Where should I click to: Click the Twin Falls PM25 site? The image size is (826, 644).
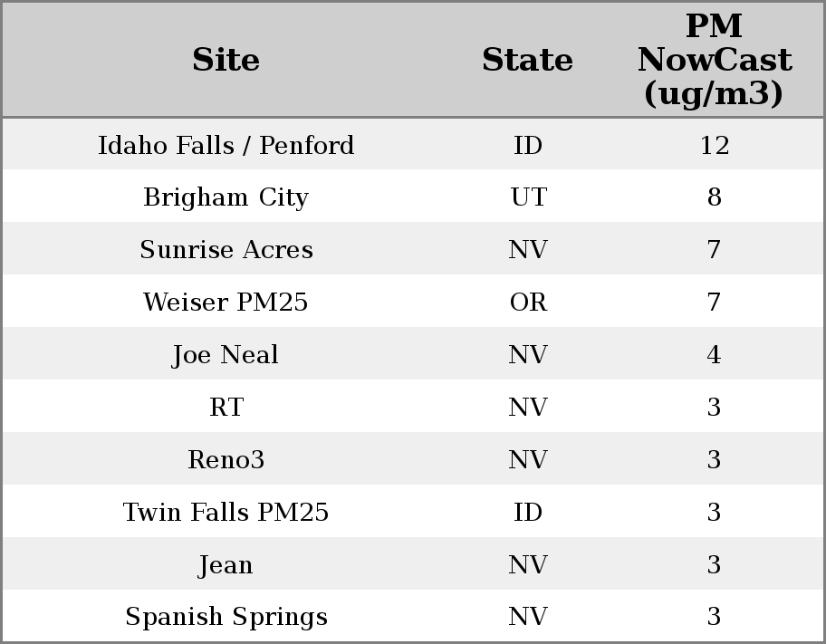click(x=226, y=513)
